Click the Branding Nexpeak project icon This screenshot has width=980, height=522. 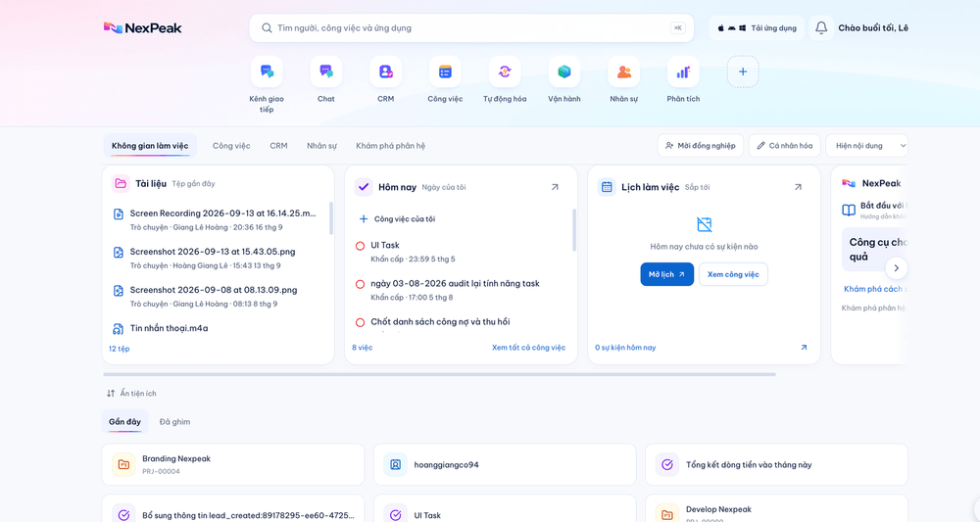123,464
